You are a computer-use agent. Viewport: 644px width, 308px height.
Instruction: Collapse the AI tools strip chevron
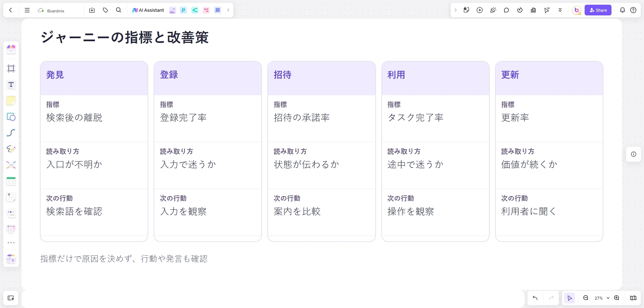228,10
